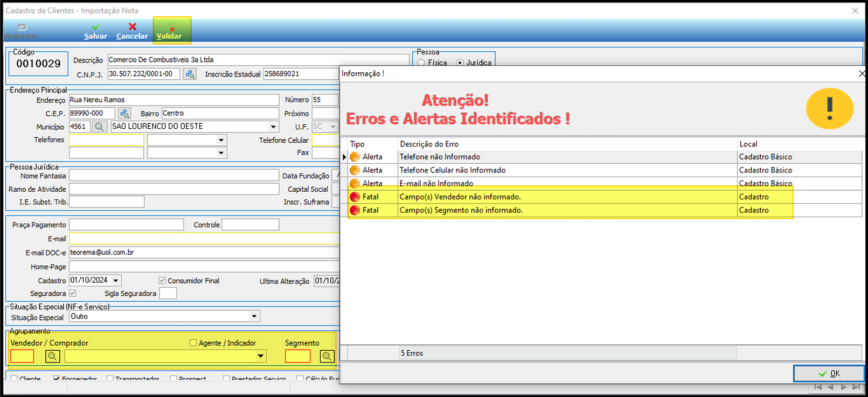Click the Salvar toolbar button
Image resolution: width=868 pixels, height=397 pixels.
tap(95, 31)
